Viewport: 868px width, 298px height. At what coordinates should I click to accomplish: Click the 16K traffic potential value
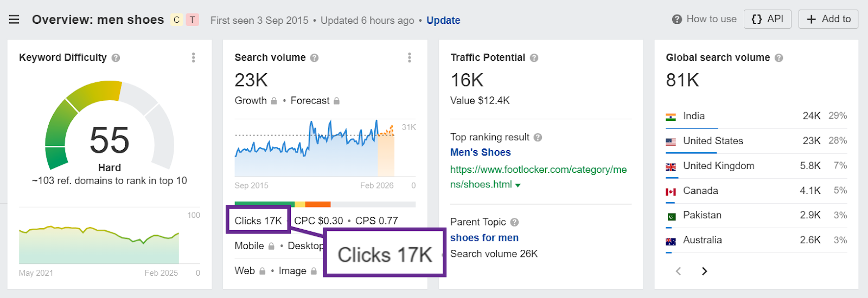pyautogui.click(x=467, y=80)
